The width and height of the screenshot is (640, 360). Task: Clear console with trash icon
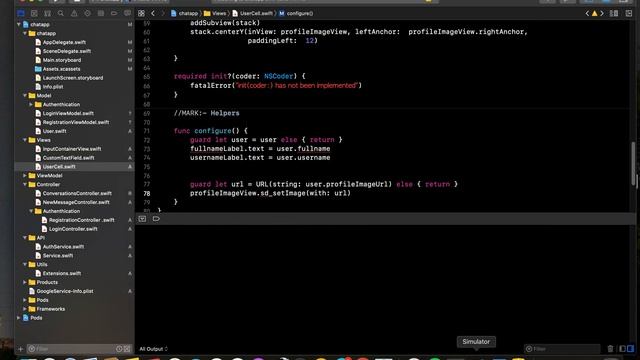pos(610,349)
